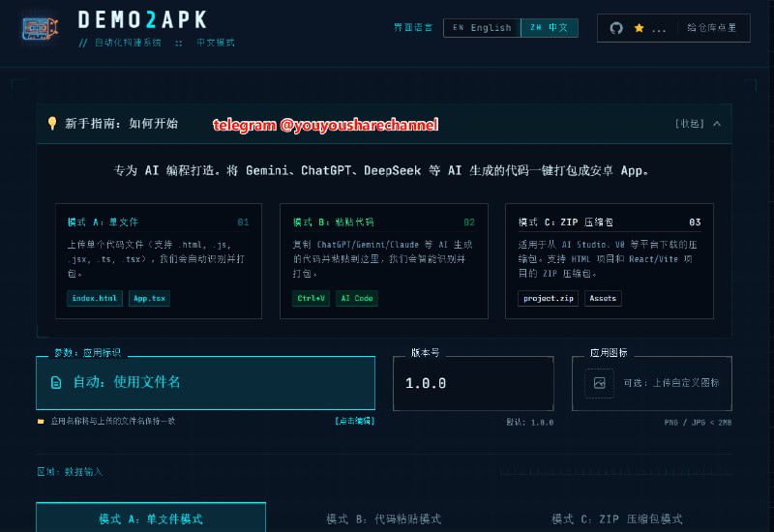This screenshot has width=774, height=532.
Task: Click the 界面语言 label
Action: [413, 28]
